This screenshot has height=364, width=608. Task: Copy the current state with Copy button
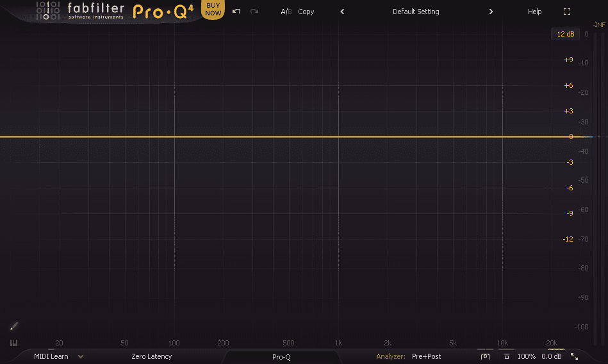coord(306,12)
